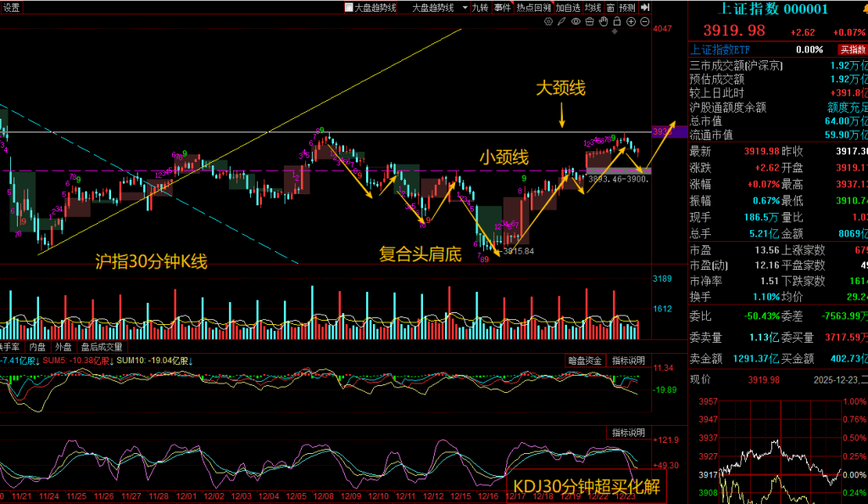Toggle the 大盘趋势线 checkbox
Screen dimensions: 868x504
pos(348,8)
